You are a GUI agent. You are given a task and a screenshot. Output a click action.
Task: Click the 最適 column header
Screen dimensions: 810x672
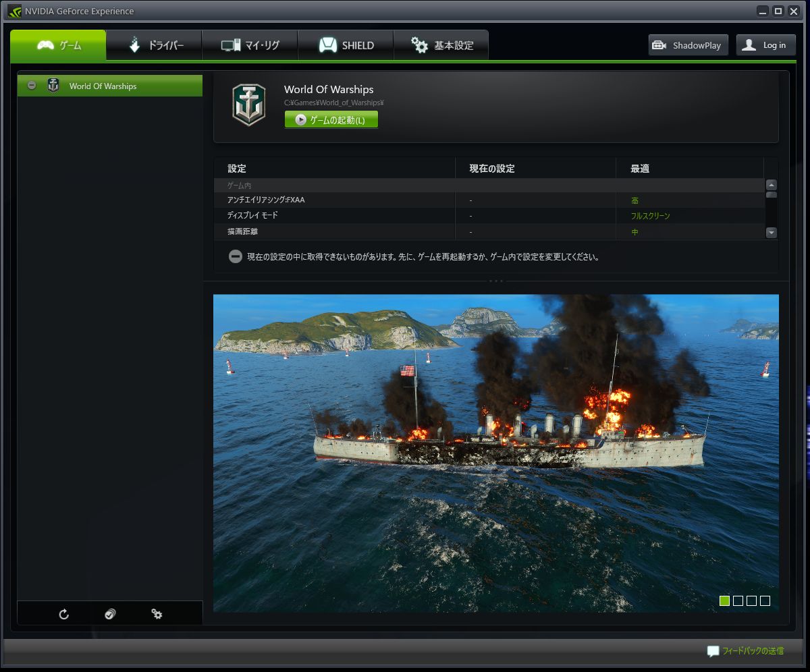click(690, 168)
